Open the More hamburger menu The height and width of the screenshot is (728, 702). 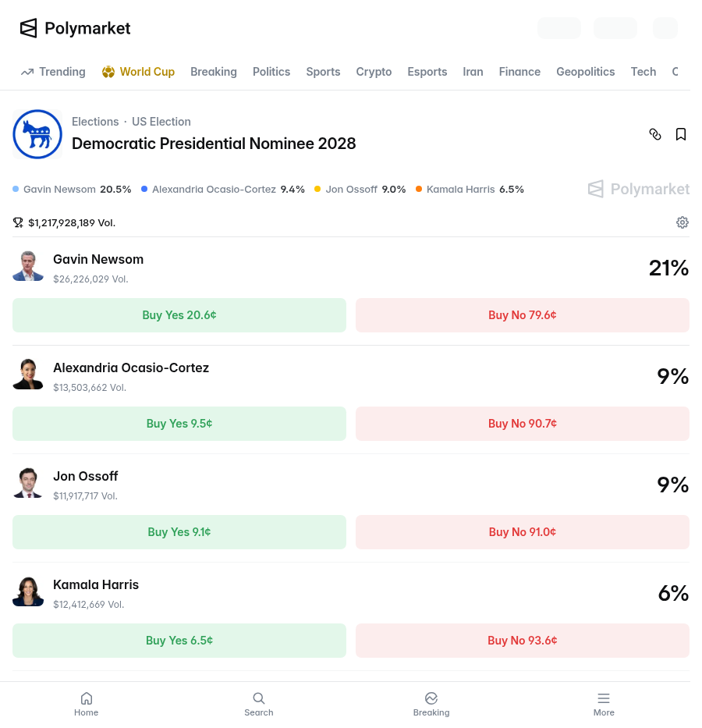point(604,705)
